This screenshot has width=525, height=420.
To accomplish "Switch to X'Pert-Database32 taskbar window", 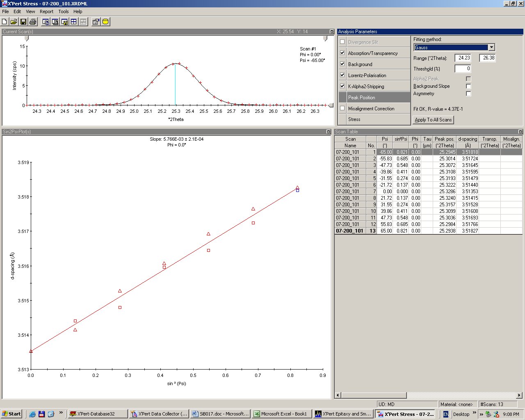I will [98, 414].
